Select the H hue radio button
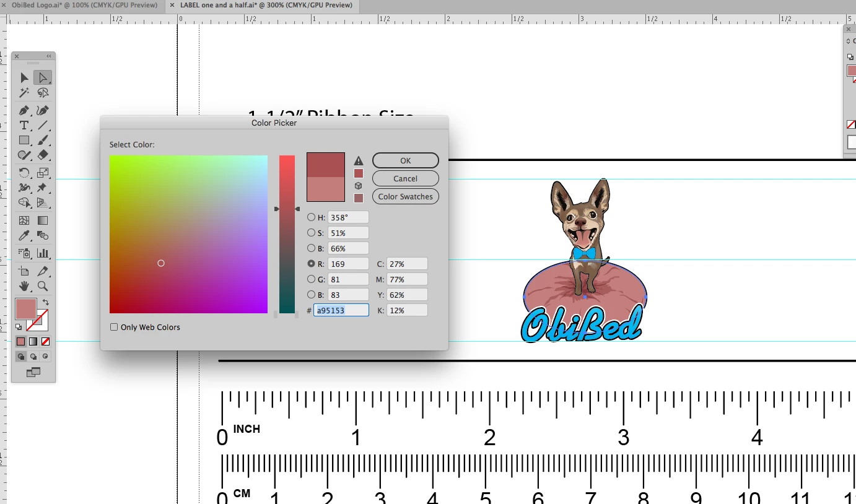Screen dimensions: 856x504 point(312,217)
